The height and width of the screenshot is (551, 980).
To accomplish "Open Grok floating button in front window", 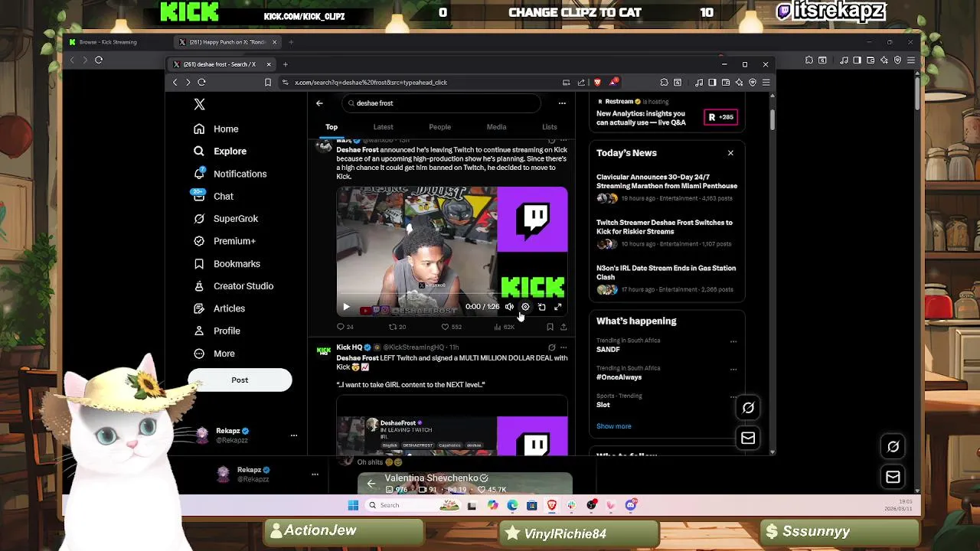I will coord(748,408).
